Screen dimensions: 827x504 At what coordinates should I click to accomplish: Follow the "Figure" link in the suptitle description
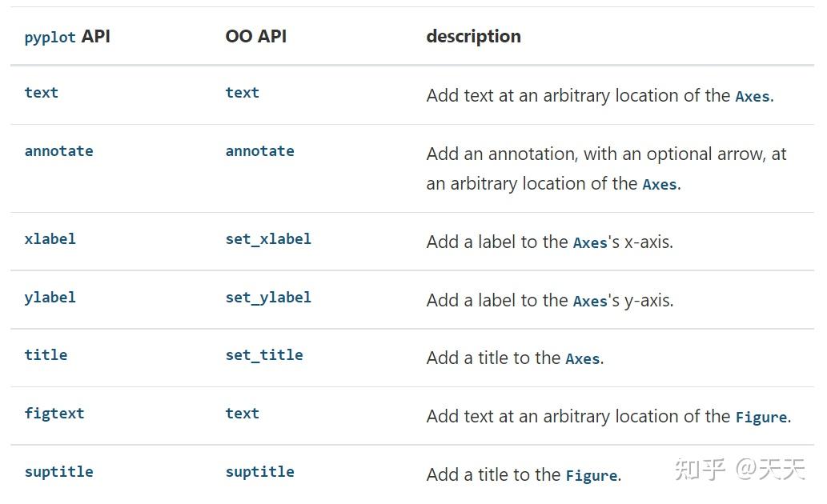591,476
